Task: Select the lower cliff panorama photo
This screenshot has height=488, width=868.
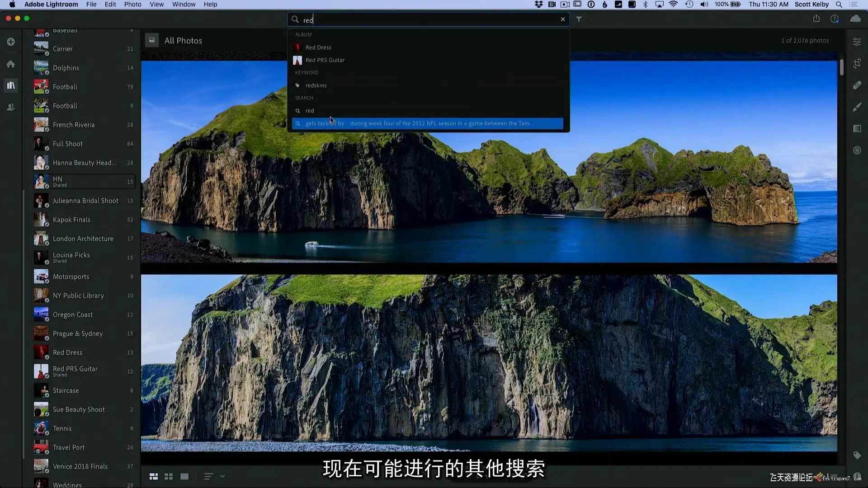Action: [489, 363]
